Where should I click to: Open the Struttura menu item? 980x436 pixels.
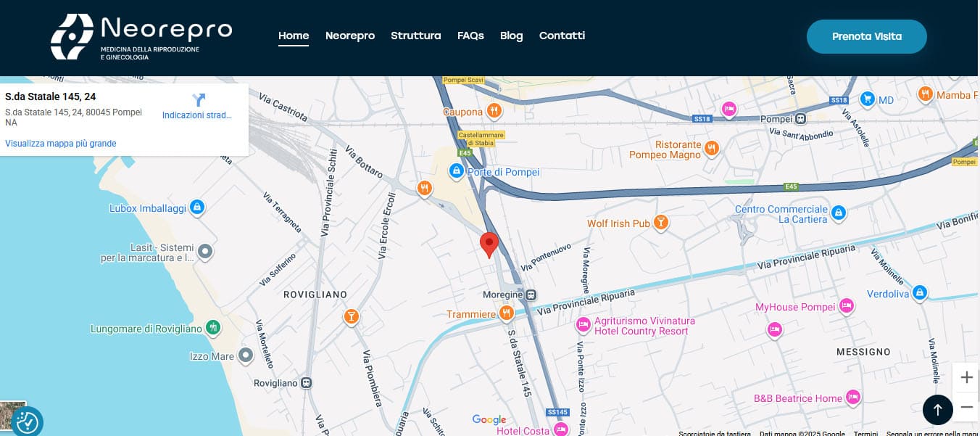click(x=415, y=36)
